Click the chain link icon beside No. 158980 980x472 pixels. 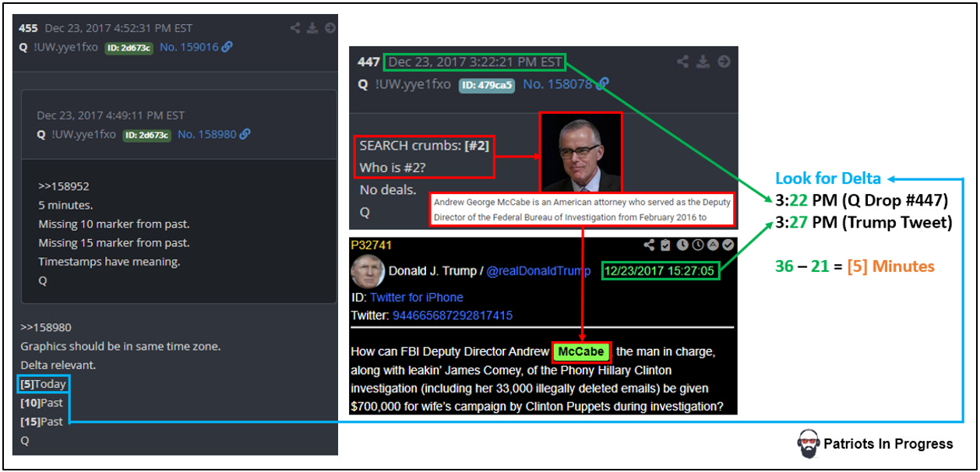pyautogui.click(x=245, y=134)
